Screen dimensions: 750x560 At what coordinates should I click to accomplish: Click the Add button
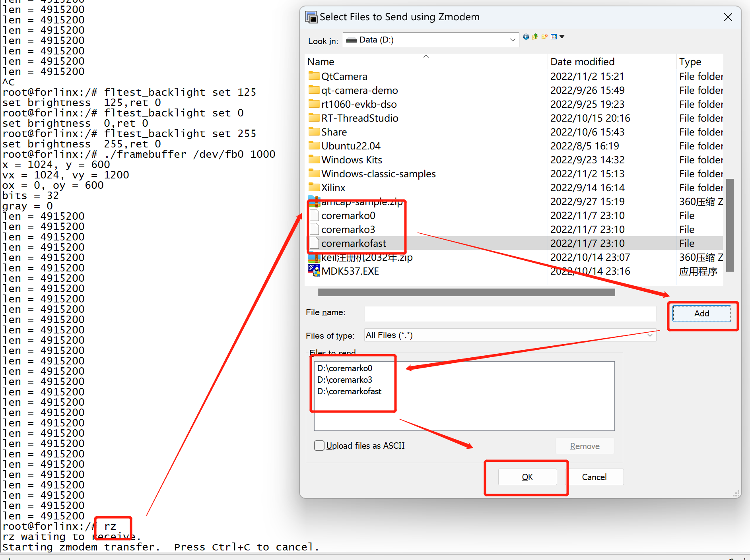click(701, 314)
